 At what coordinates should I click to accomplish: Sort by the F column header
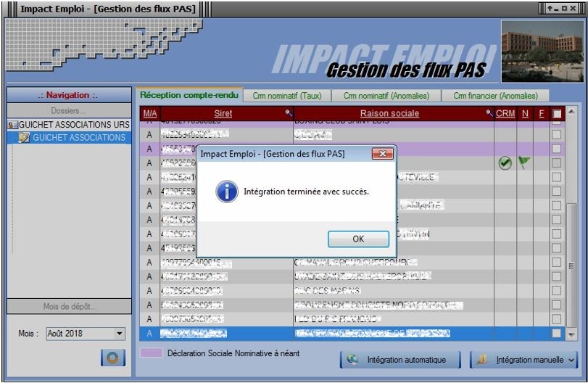pos(541,113)
